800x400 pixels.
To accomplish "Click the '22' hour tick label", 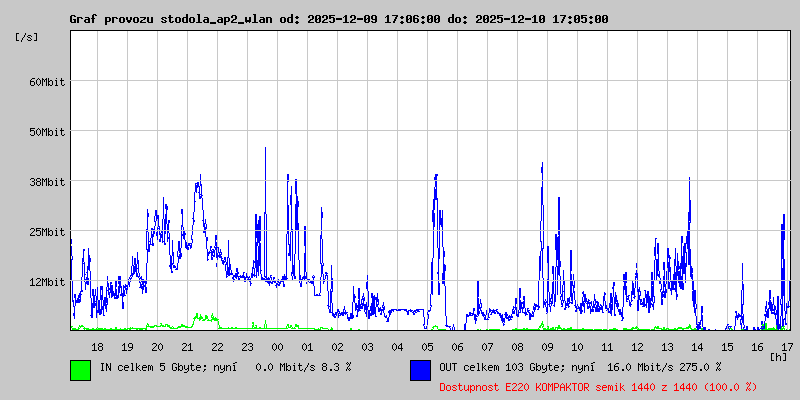I will point(217,347).
